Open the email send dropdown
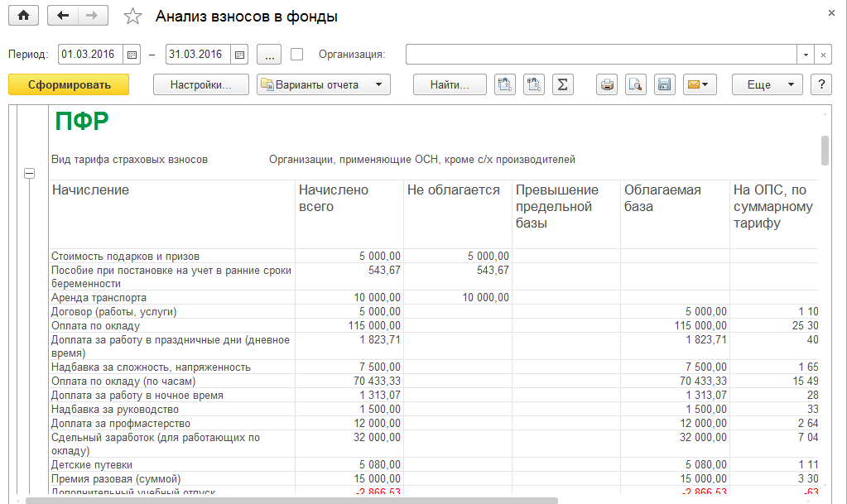The width and height of the screenshot is (847, 504). click(700, 84)
